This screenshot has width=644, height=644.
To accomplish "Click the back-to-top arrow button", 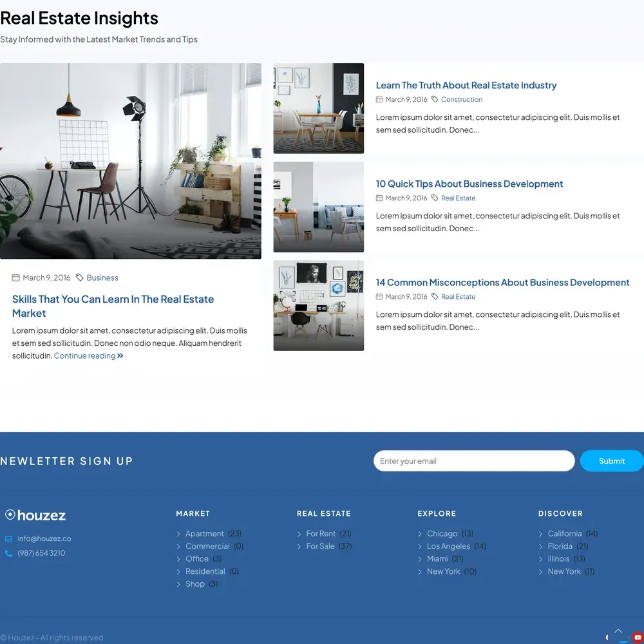I will point(618,632).
